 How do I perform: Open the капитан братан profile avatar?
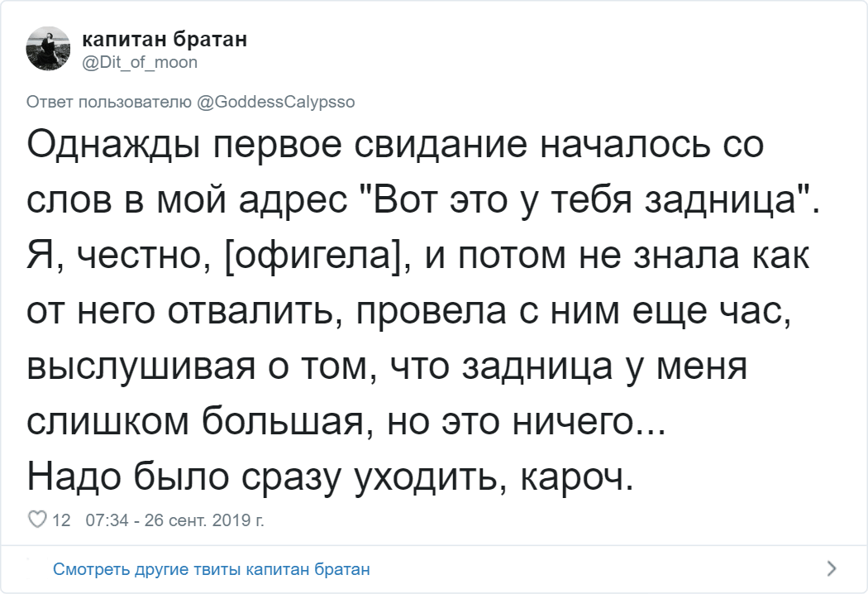(x=49, y=49)
